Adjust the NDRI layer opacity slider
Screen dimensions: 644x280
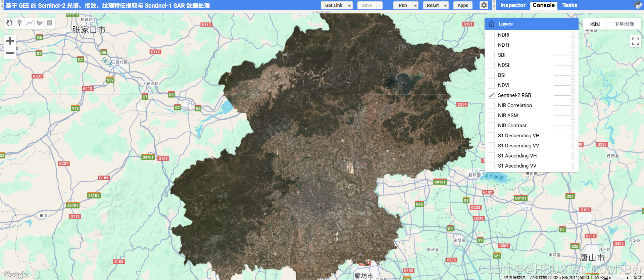tap(564, 35)
